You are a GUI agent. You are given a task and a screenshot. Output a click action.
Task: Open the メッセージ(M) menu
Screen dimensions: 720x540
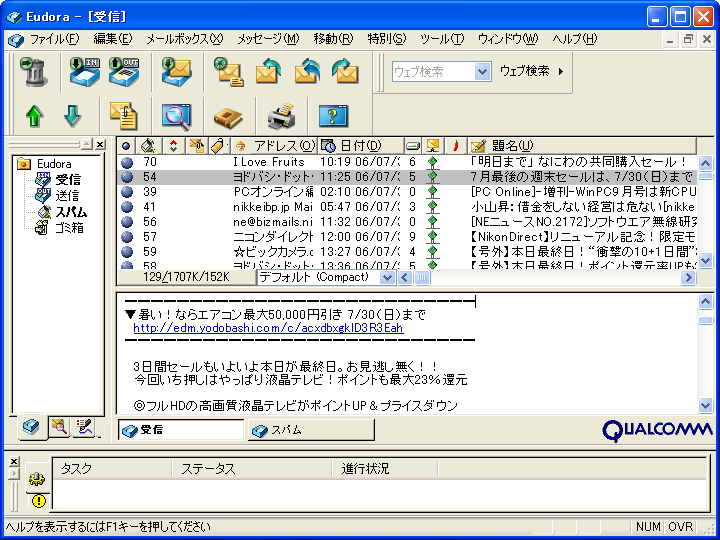tap(268, 39)
